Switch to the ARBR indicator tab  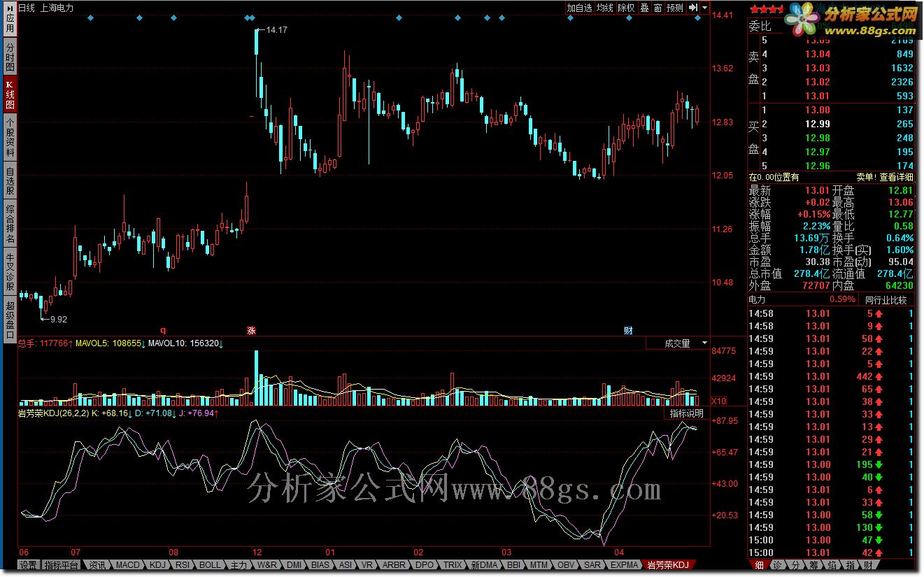pos(395,565)
